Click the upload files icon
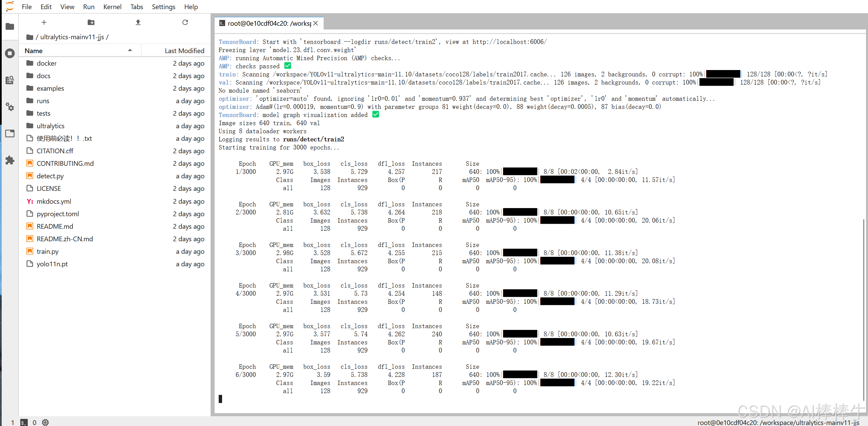 [138, 22]
